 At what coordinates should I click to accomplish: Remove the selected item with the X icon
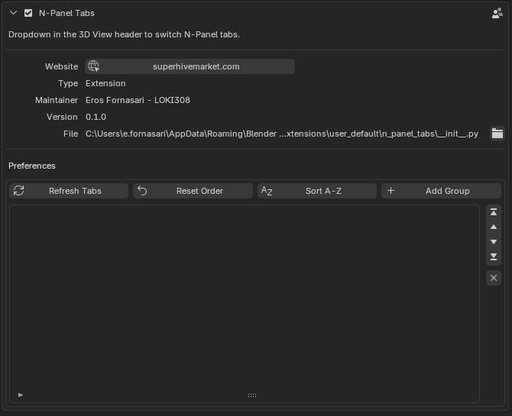pyautogui.click(x=494, y=278)
